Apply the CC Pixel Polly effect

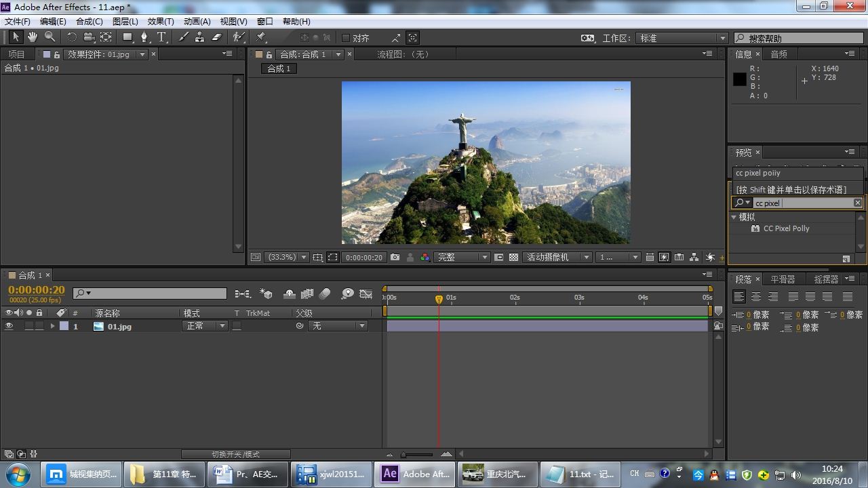(786, 228)
